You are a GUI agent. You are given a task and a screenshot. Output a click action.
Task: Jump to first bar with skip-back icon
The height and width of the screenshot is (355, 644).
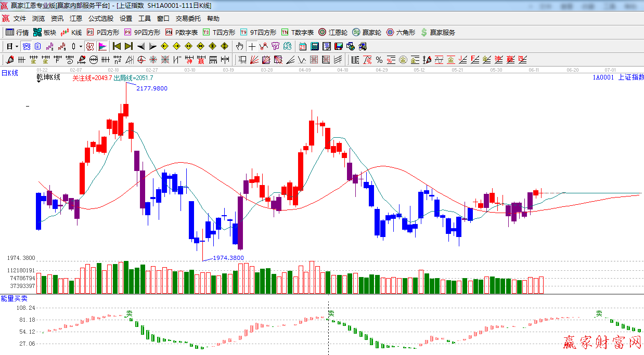coord(117,46)
